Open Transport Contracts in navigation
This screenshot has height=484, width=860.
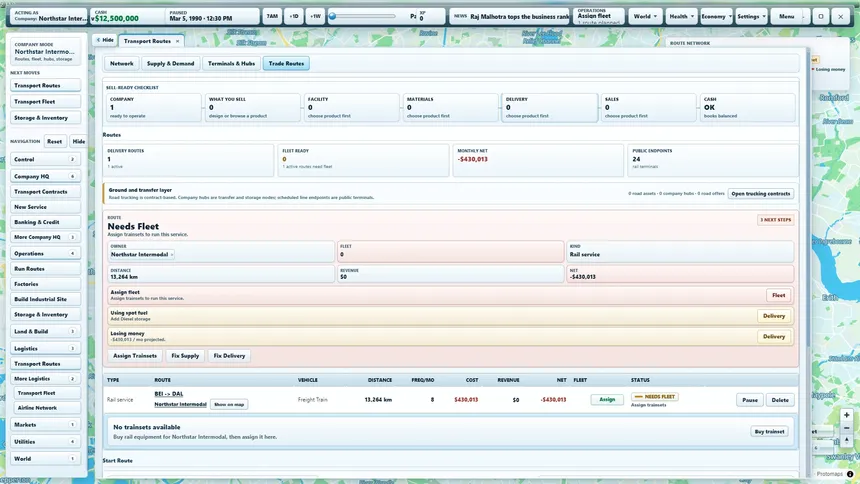click(45, 192)
